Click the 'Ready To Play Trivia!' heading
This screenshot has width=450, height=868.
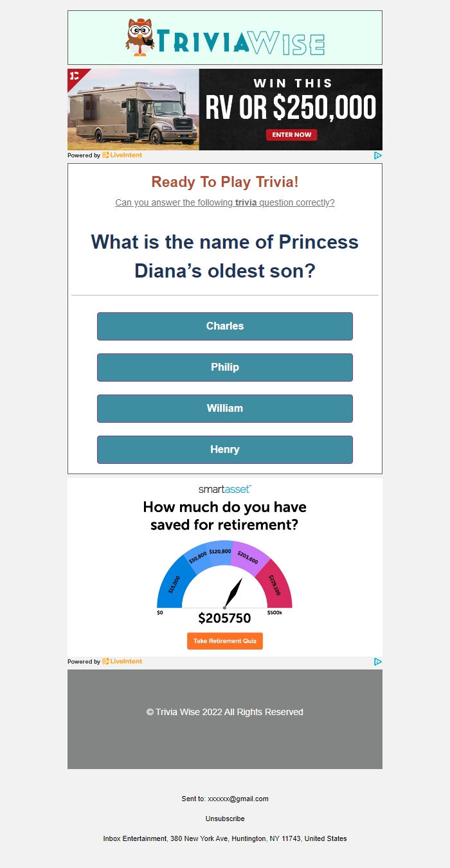click(224, 182)
